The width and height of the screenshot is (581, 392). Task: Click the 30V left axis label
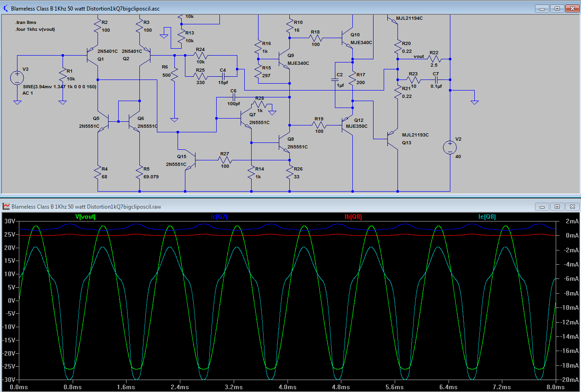[10, 221]
